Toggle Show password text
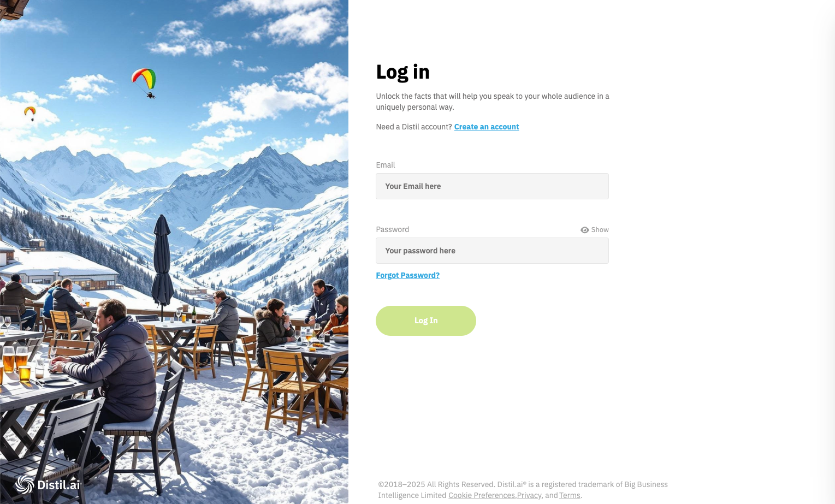835x504 pixels. 600,230
